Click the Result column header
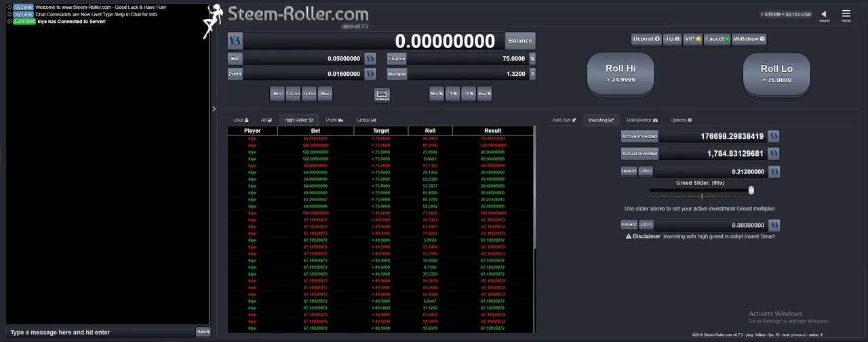The width and height of the screenshot is (868, 342). coord(493,131)
